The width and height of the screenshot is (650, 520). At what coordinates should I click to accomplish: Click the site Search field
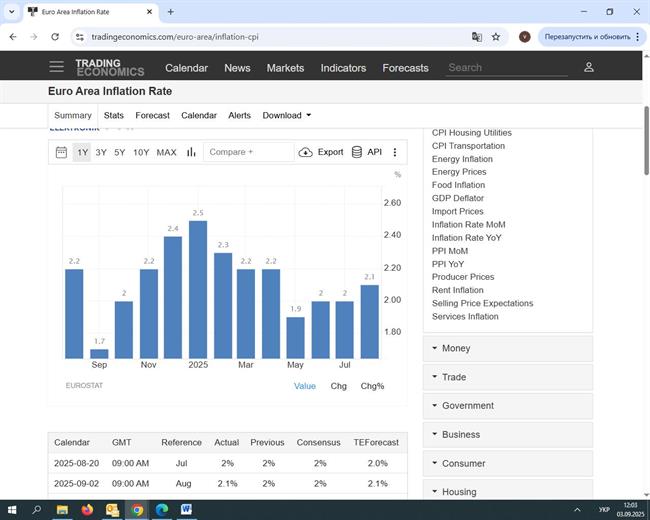(507, 68)
